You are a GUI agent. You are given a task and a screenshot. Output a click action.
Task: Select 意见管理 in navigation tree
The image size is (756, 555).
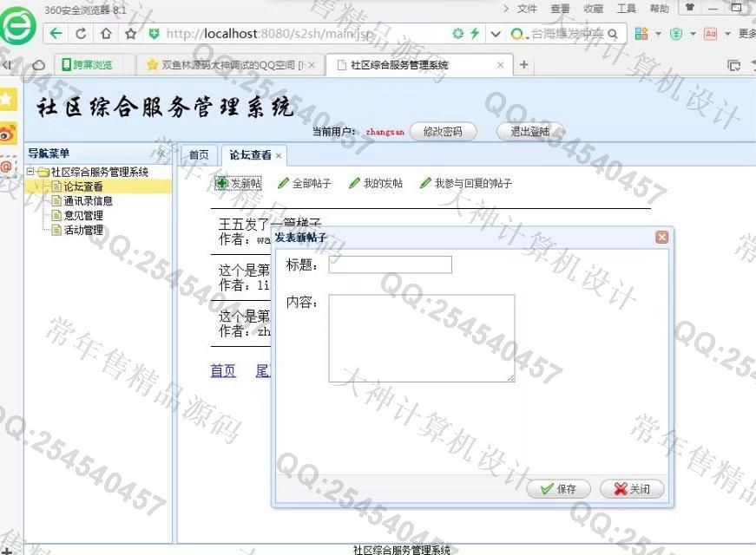pos(83,215)
